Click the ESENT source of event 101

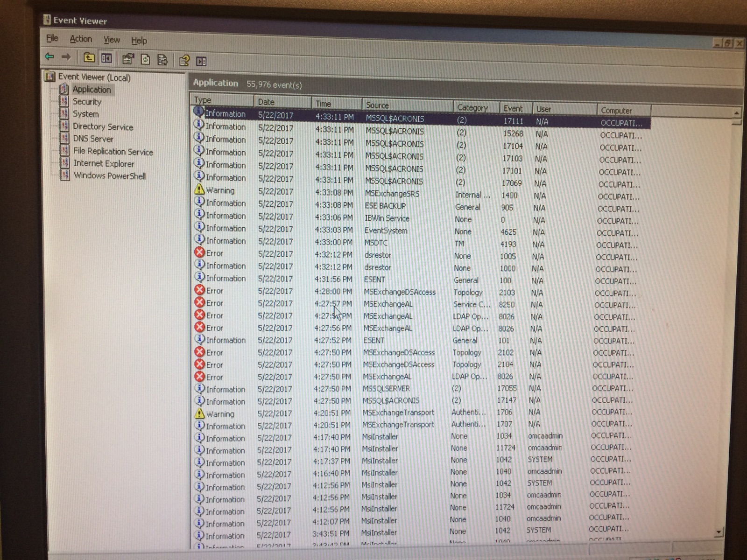(x=374, y=340)
